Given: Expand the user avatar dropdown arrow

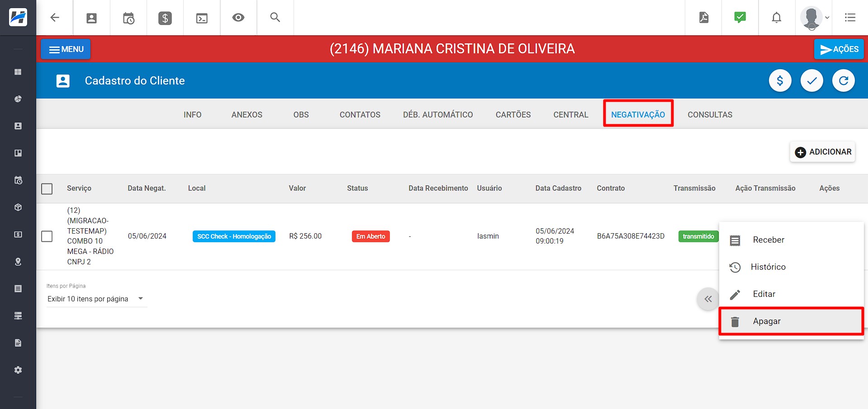Looking at the screenshot, I should pos(827,18).
